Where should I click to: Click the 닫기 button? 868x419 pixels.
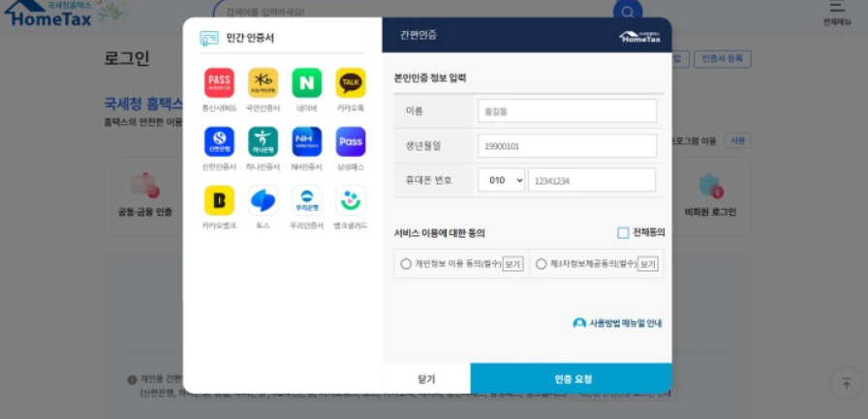pyautogui.click(x=426, y=379)
